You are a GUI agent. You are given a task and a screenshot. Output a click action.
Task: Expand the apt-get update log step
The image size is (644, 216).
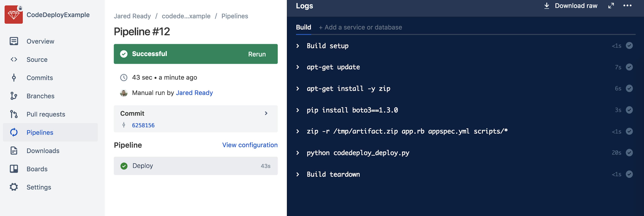click(x=298, y=67)
